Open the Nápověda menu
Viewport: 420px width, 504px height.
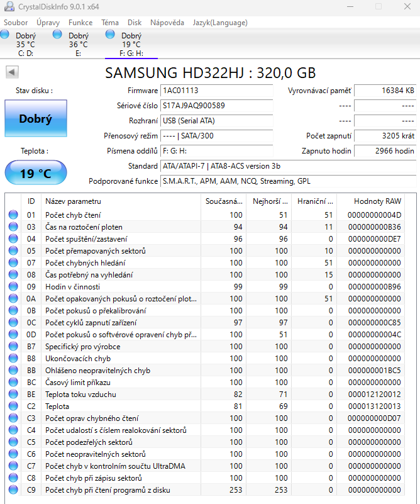[x=167, y=23]
